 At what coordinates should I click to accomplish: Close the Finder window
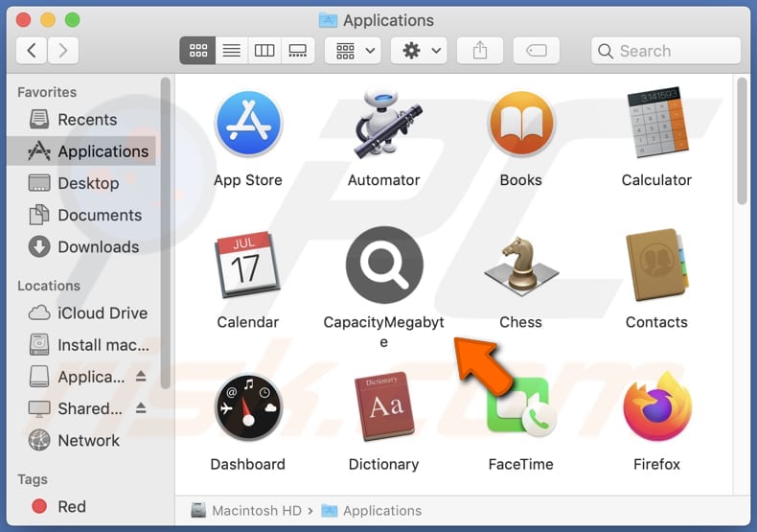[23, 20]
